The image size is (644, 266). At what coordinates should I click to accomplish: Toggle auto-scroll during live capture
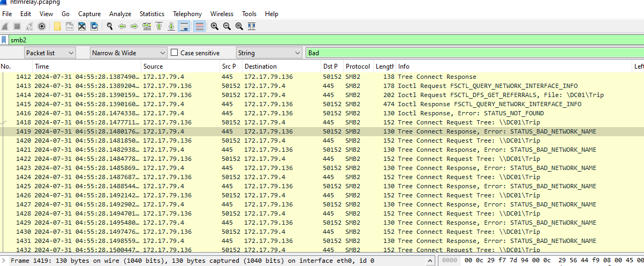click(x=184, y=26)
